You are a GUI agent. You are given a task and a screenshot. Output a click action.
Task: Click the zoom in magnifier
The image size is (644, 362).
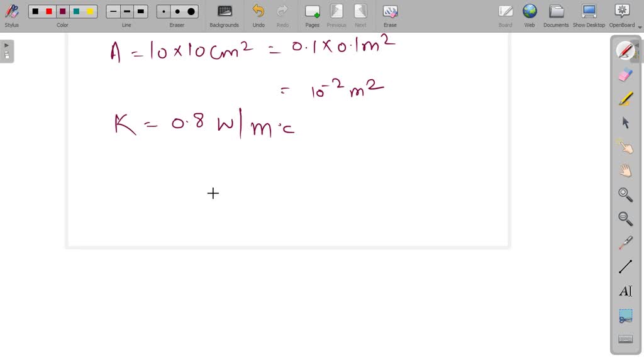pos(625,194)
